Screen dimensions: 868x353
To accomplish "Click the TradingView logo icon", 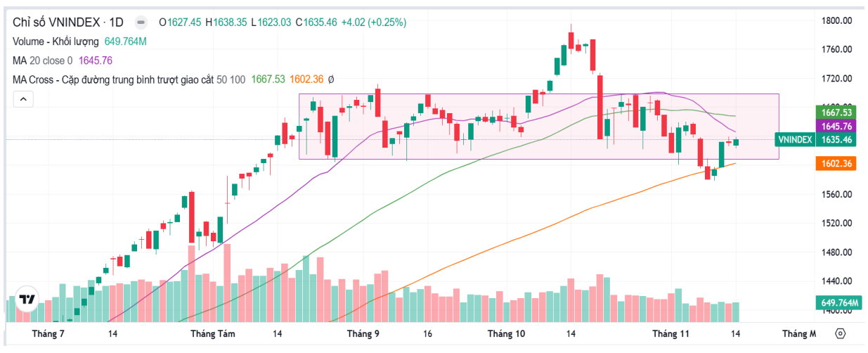I will pos(27,300).
